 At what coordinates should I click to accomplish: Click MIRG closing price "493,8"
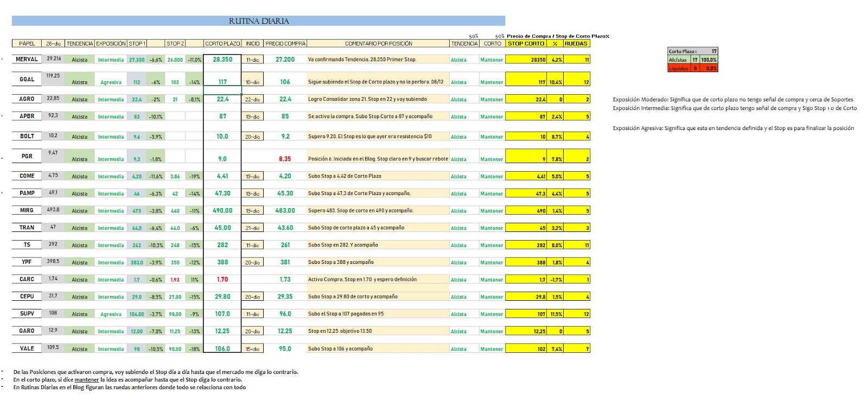[53, 209]
